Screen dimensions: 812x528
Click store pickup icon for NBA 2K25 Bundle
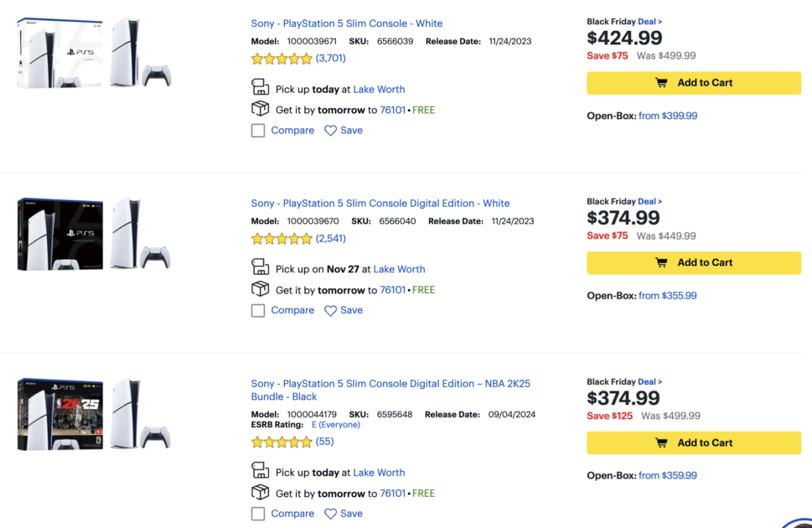click(260, 471)
